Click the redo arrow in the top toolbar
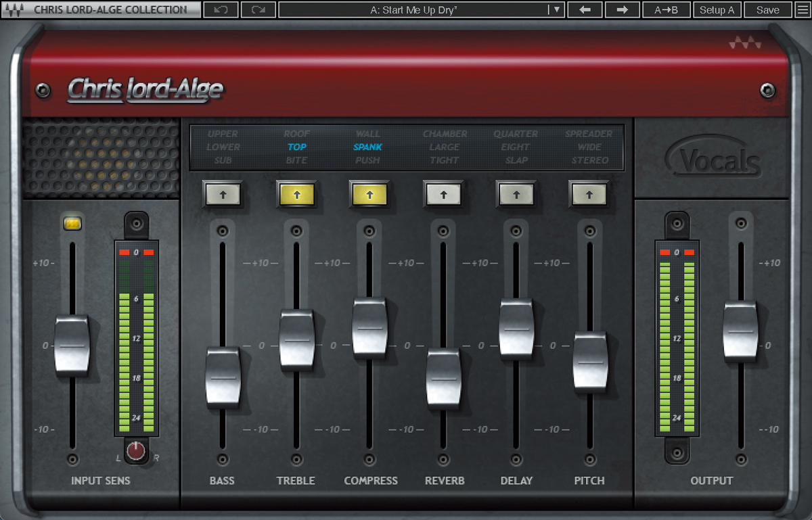The width and height of the screenshot is (812, 520). (258, 10)
